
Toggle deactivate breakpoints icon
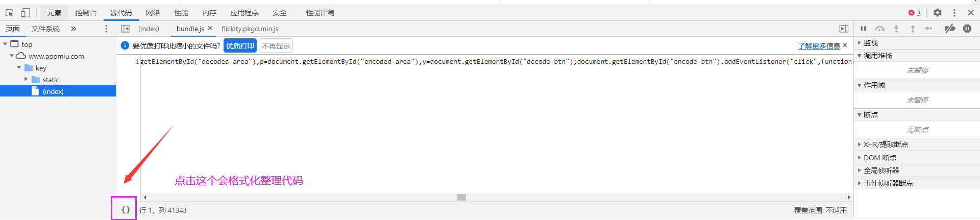950,29
